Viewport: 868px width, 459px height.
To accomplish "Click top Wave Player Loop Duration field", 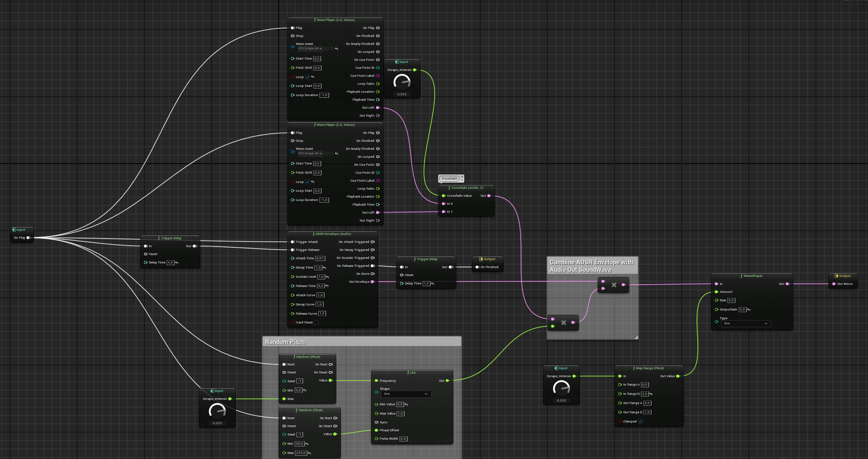I will 324,95.
